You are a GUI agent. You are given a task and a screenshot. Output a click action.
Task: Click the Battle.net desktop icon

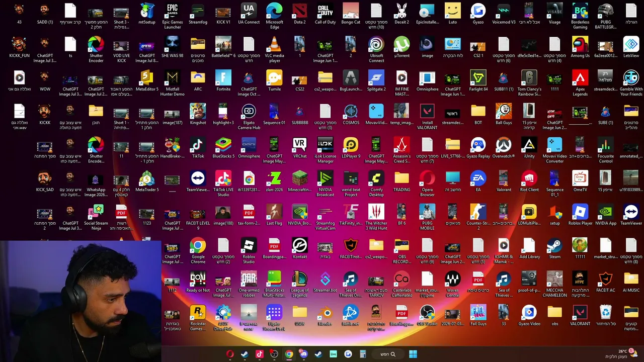351,316
